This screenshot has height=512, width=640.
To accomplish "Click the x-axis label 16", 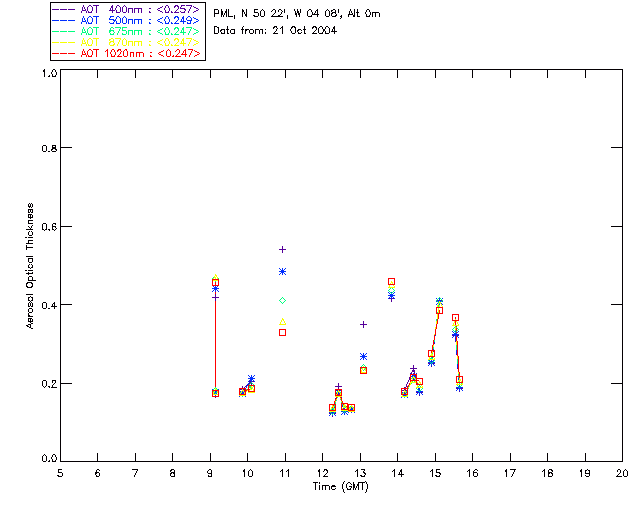I will coord(473,473).
